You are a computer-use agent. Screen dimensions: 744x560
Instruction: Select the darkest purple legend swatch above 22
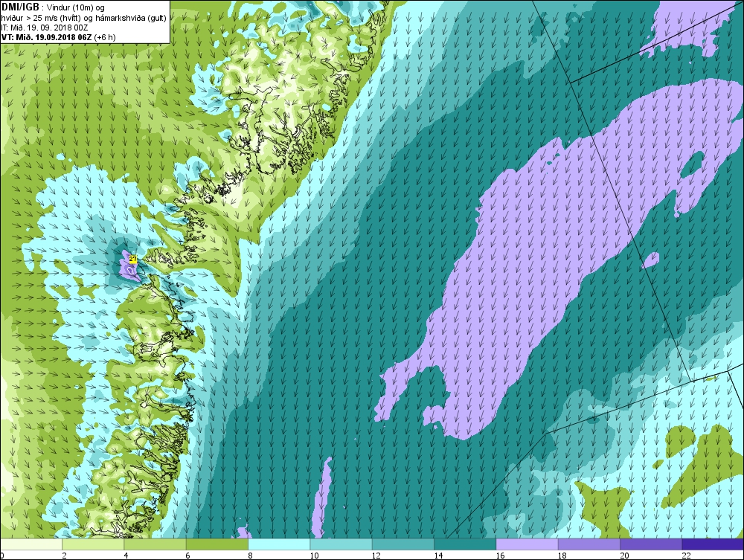click(713, 544)
